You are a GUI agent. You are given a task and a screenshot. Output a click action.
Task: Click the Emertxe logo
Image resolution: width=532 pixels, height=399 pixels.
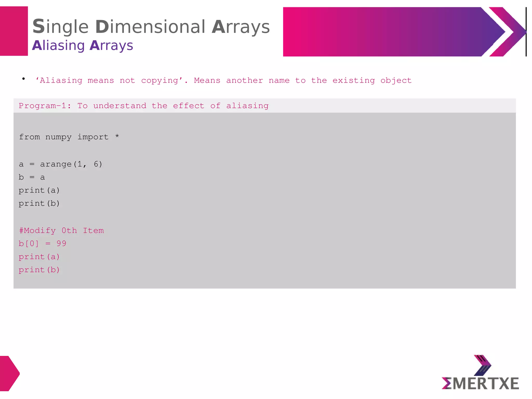(480, 372)
